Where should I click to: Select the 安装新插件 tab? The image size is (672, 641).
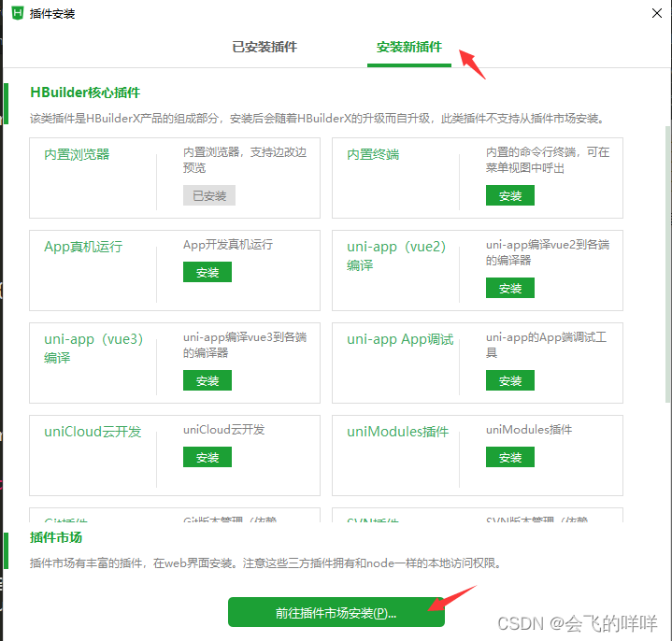pyautogui.click(x=408, y=47)
